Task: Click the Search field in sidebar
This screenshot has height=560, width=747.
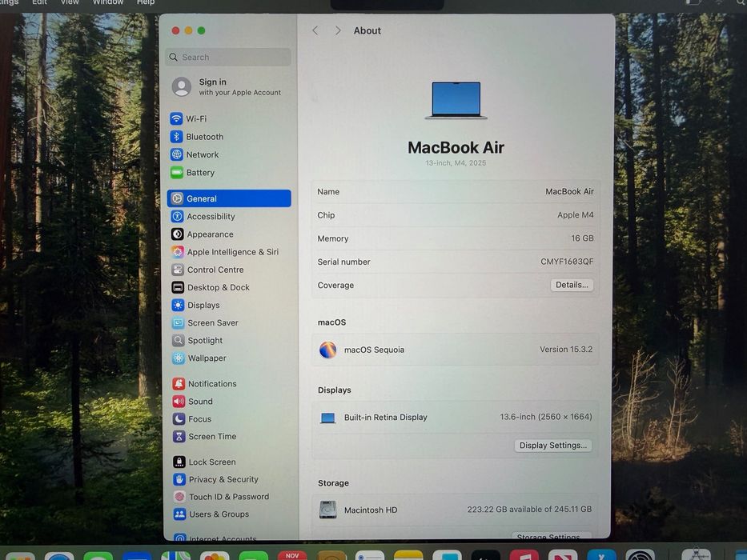Action: point(229,57)
